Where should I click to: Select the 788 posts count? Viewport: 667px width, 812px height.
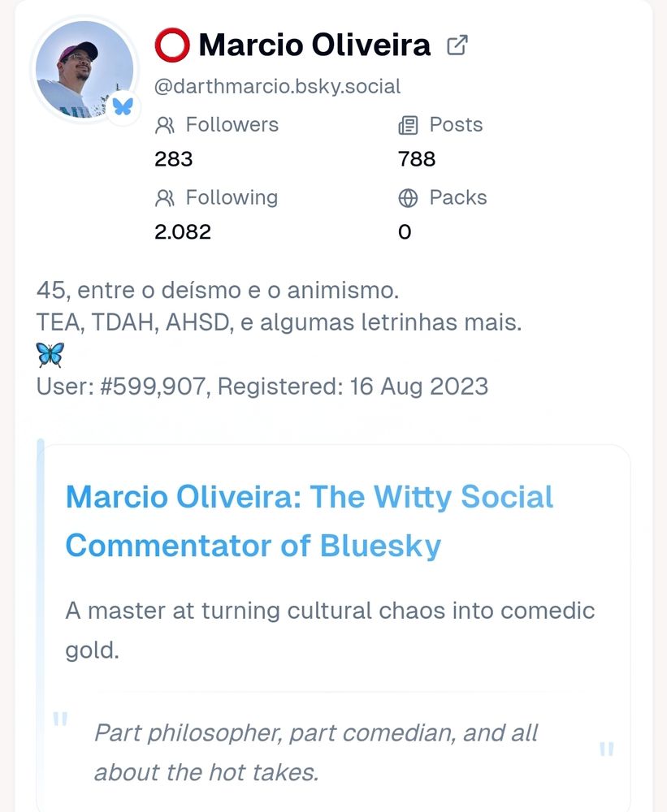click(x=417, y=159)
